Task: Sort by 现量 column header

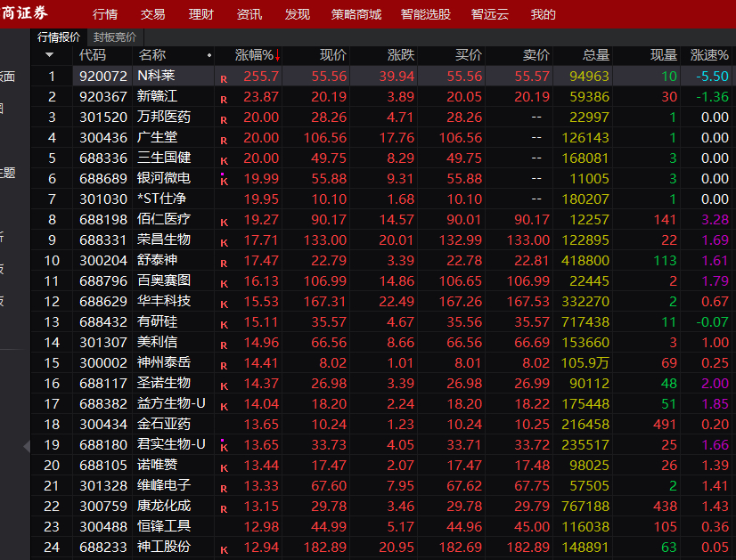Action: point(664,55)
